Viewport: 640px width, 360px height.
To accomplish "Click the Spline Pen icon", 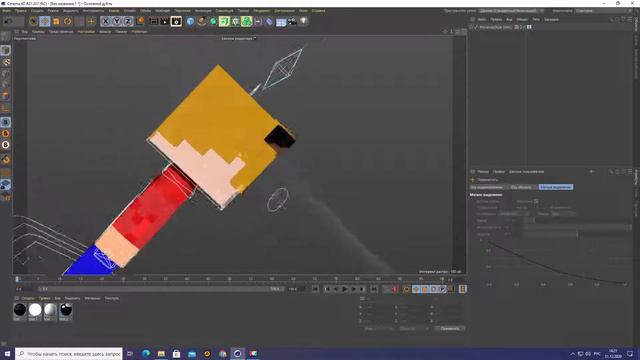I will point(202,21).
